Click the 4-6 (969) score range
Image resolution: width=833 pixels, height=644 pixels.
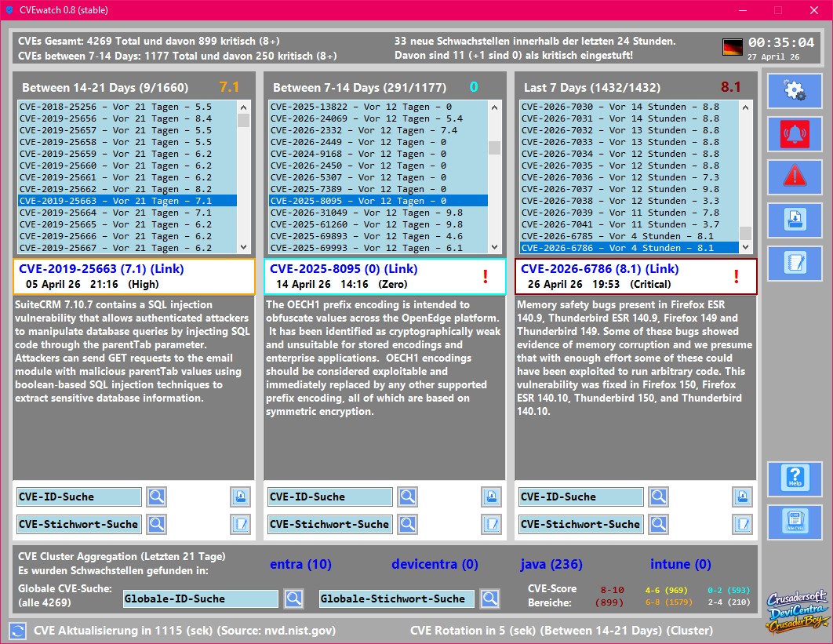pos(666,591)
